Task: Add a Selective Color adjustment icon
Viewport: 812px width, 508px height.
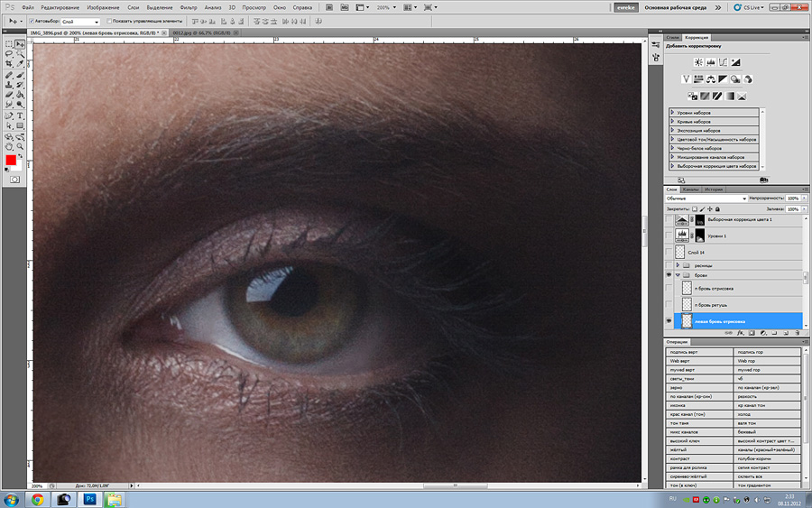Action: [742, 97]
